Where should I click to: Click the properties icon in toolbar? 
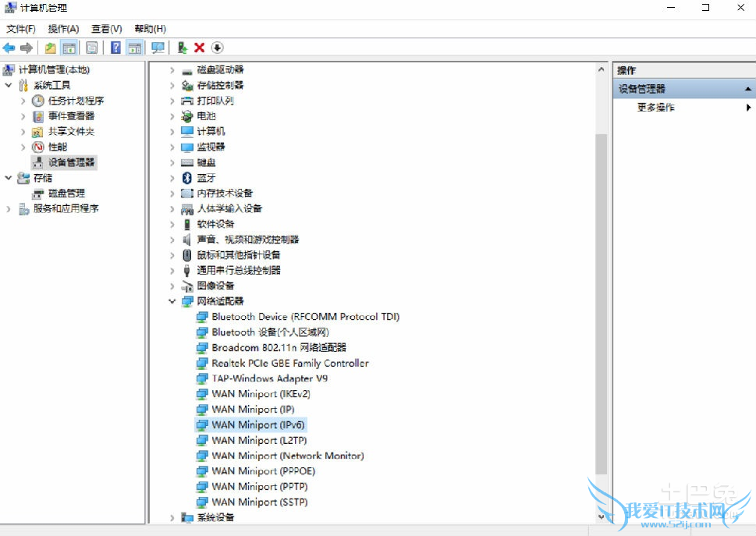point(92,48)
